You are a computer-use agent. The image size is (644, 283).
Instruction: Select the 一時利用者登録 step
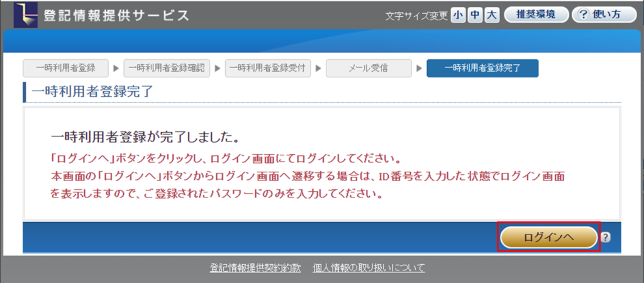click(65, 69)
